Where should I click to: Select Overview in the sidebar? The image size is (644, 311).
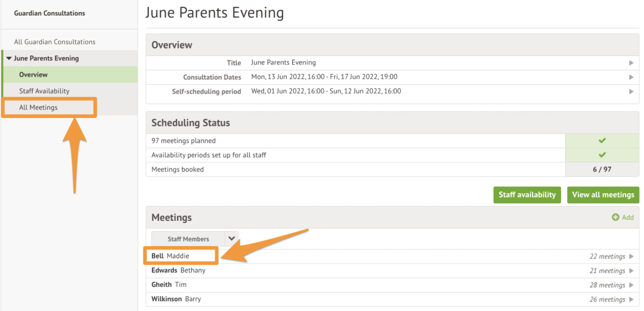33,75
